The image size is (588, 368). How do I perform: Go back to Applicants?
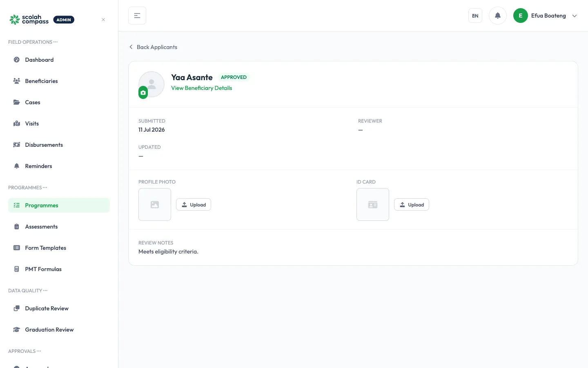coord(153,47)
